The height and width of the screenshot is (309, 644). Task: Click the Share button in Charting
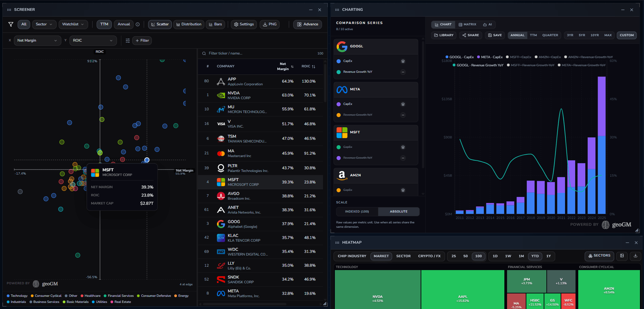[470, 35]
